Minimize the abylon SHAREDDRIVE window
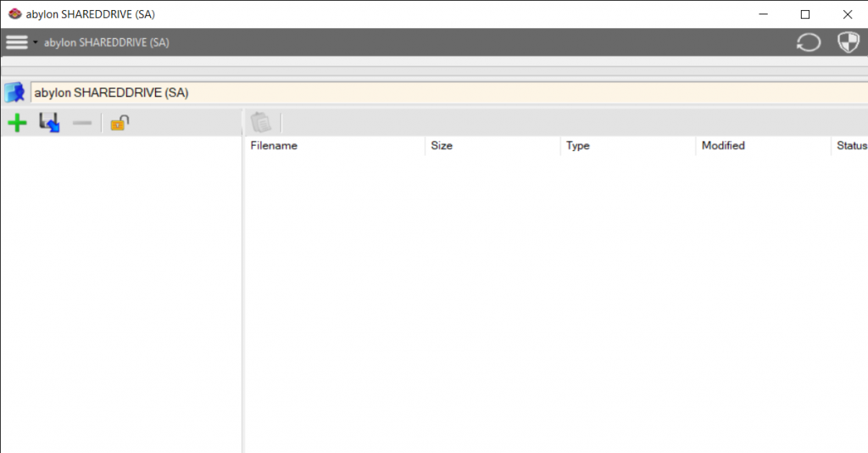The height and width of the screenshot is (453, 868). tap(764, 14)
